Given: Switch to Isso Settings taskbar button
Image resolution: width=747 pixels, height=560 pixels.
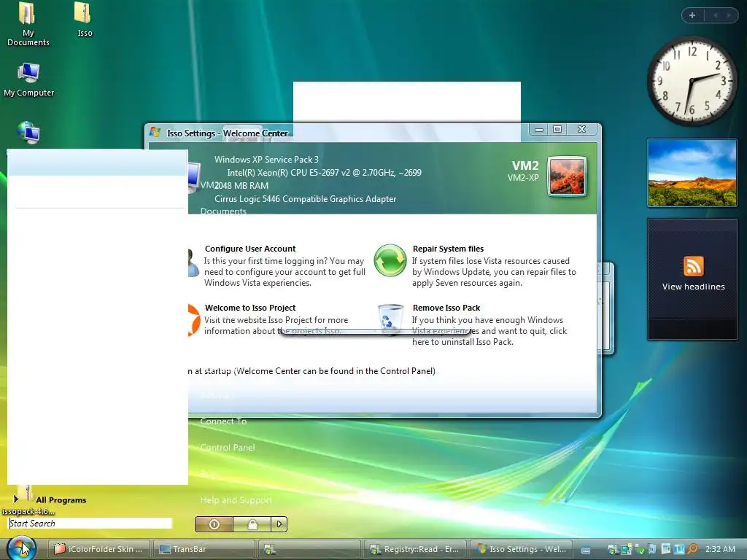Looking at the screenshot, I should 521,549.
